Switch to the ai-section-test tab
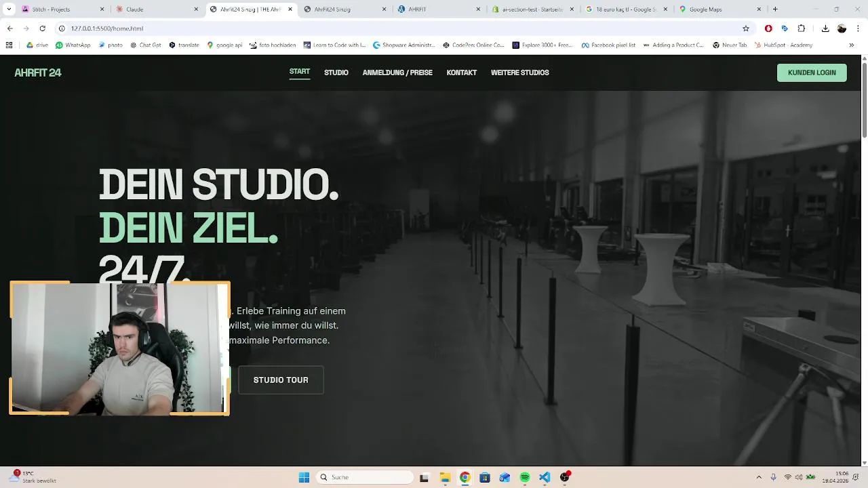Viewport: 868px width, 488px height. pos(532,9)
